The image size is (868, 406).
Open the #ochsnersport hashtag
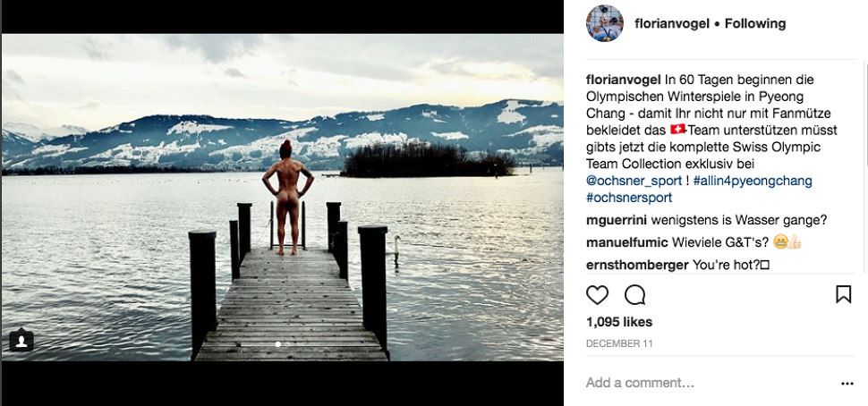click(x=628, y=198)
